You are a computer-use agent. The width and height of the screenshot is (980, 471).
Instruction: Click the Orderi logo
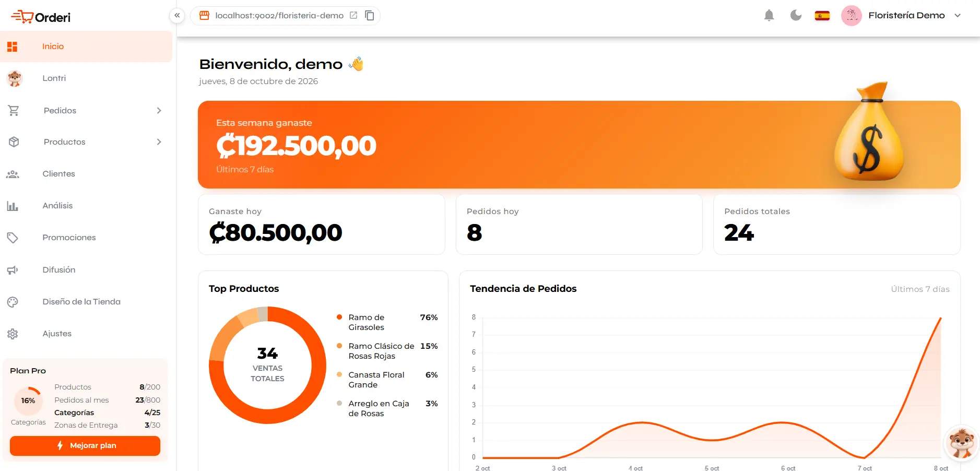click(41, 17)
